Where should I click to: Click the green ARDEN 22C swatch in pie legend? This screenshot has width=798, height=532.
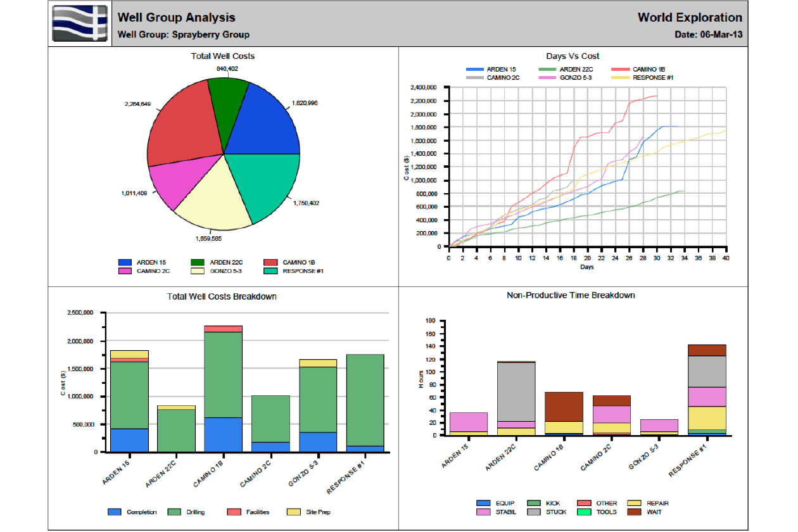tap(199, 262)
